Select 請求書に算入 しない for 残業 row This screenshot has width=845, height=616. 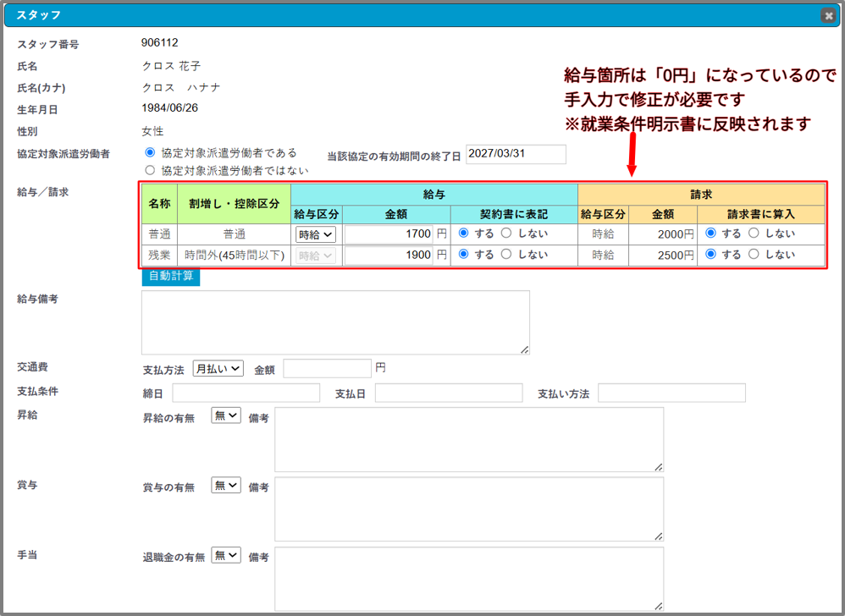point(754,254)
